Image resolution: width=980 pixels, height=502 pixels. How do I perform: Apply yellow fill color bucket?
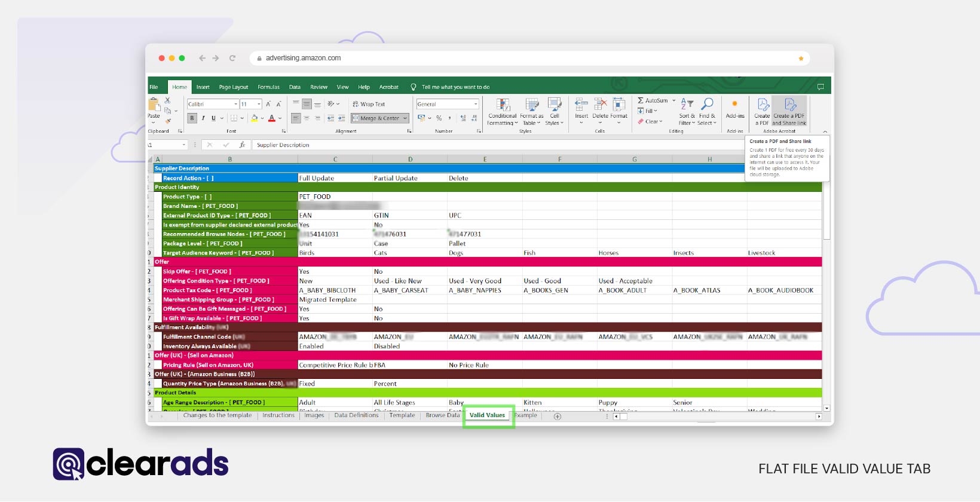coord(255,118)
